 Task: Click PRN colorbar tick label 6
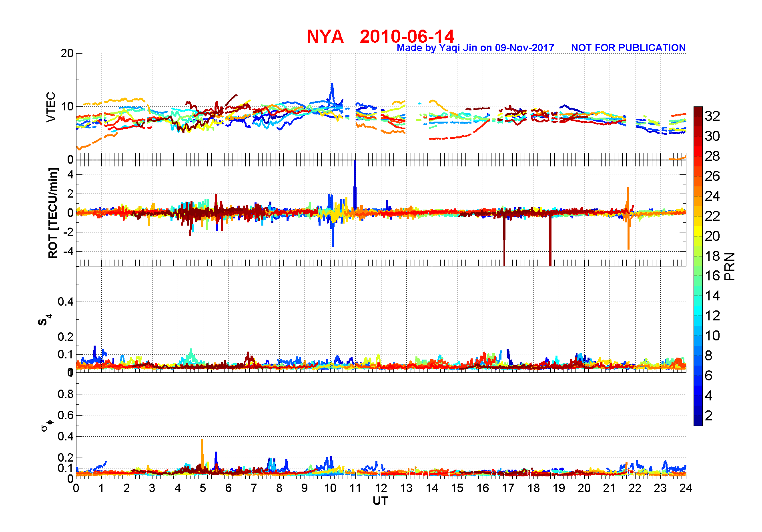[709, 376]
